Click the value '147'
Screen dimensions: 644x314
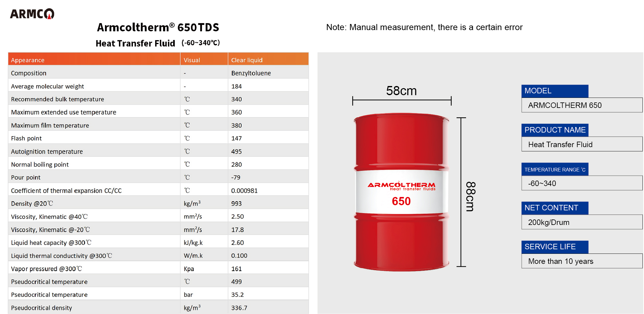point(236,139)
